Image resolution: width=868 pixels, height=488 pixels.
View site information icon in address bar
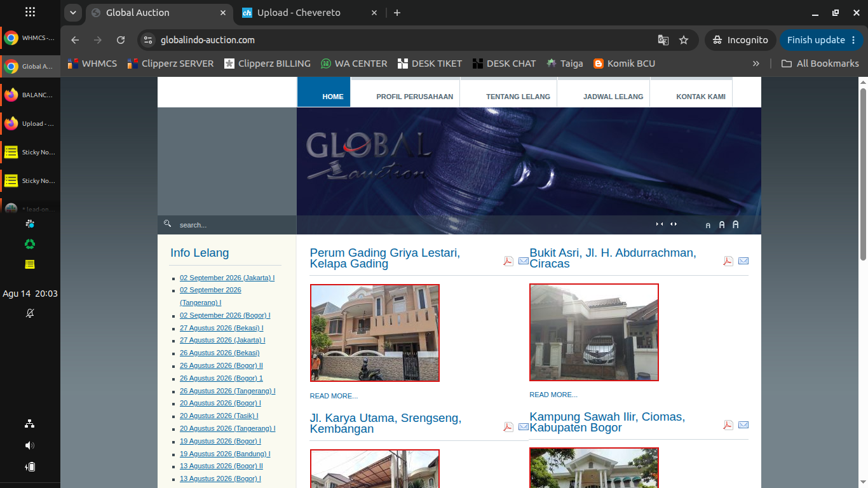coord(148,40)
